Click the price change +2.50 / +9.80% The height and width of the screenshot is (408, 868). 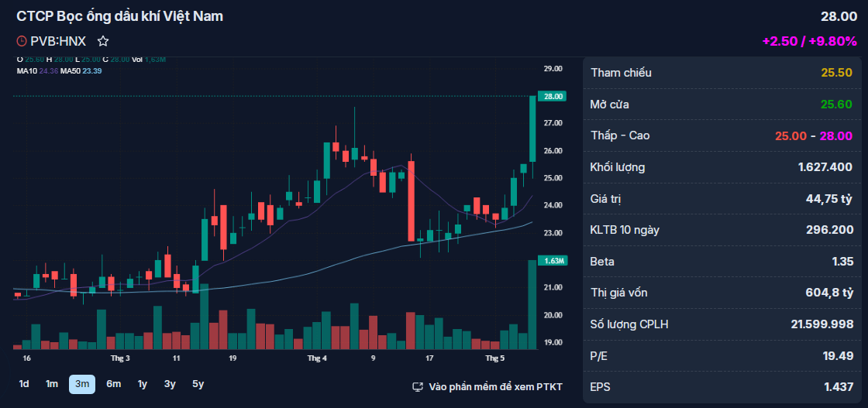809,42
